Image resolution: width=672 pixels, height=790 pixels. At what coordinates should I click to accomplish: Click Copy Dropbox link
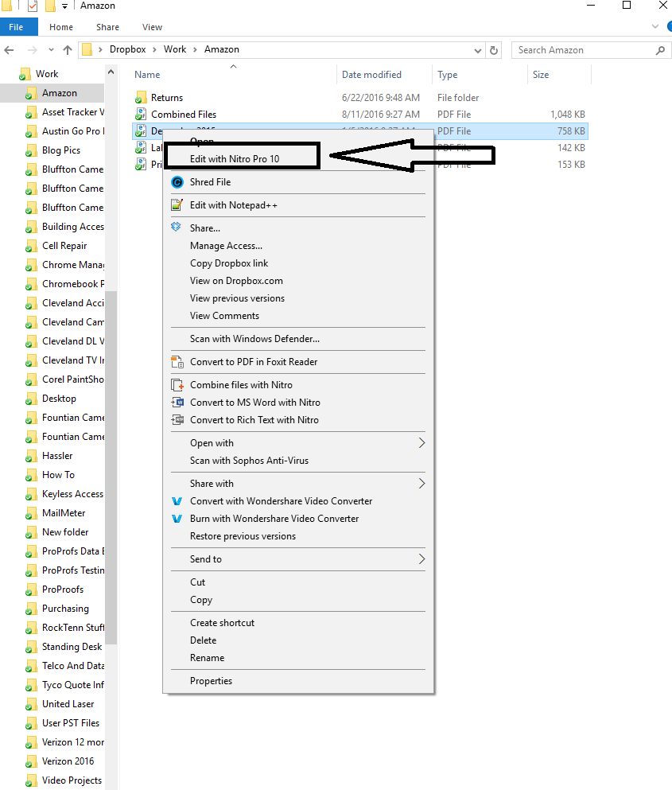point(229,263)
